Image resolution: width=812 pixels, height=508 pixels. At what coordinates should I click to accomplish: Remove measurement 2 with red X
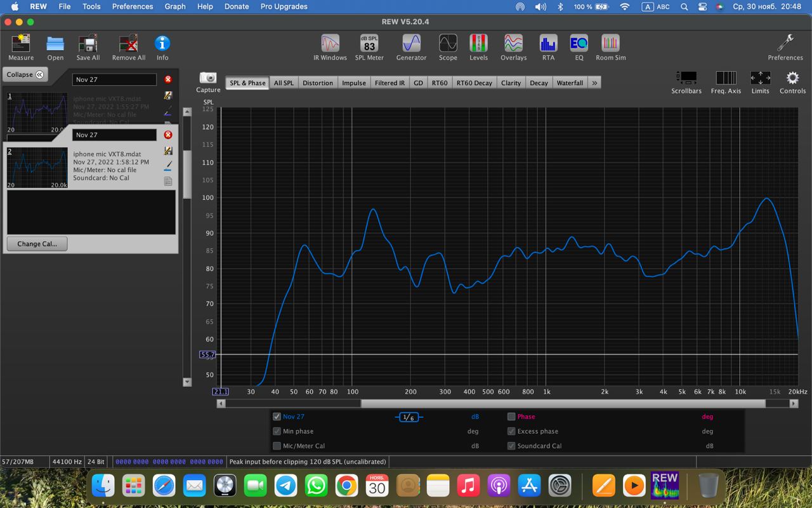click(x=168, y=135)
